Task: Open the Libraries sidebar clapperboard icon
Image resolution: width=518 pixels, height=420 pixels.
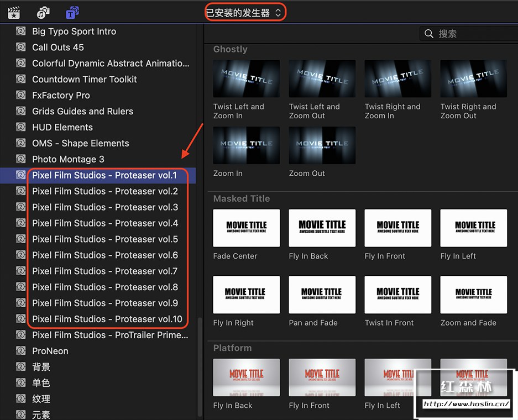Action: point(14,13)
